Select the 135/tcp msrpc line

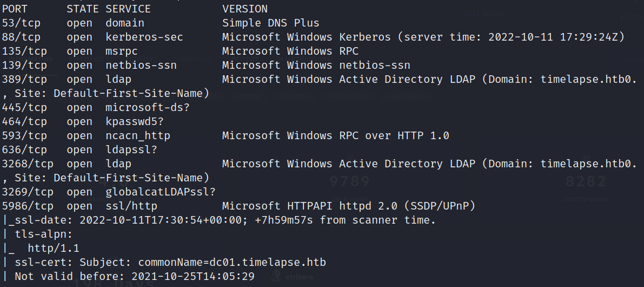[x=180, y=51]
